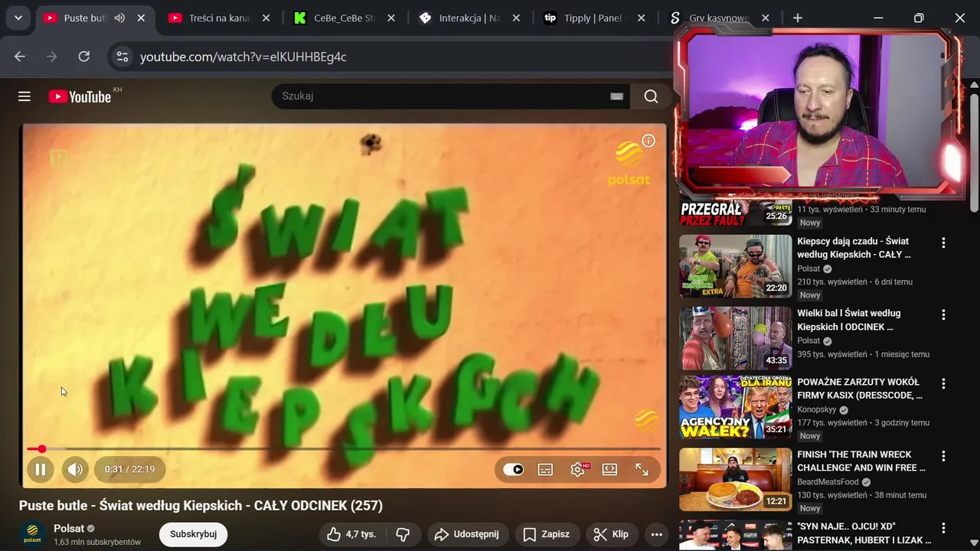Open the Polsat channel name link
Screen dimensions: 980x551
[x=69, y=529]
